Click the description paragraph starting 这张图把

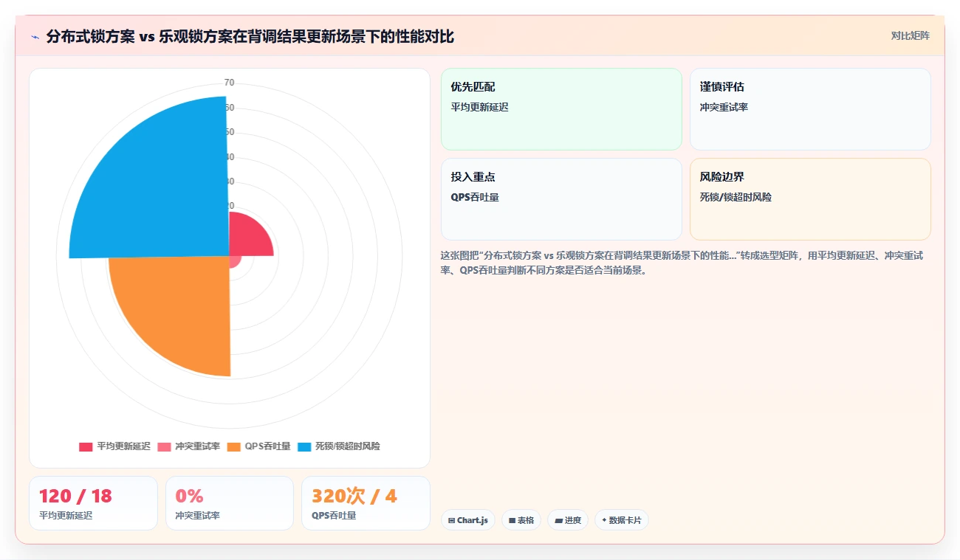(x=682, y=263)
